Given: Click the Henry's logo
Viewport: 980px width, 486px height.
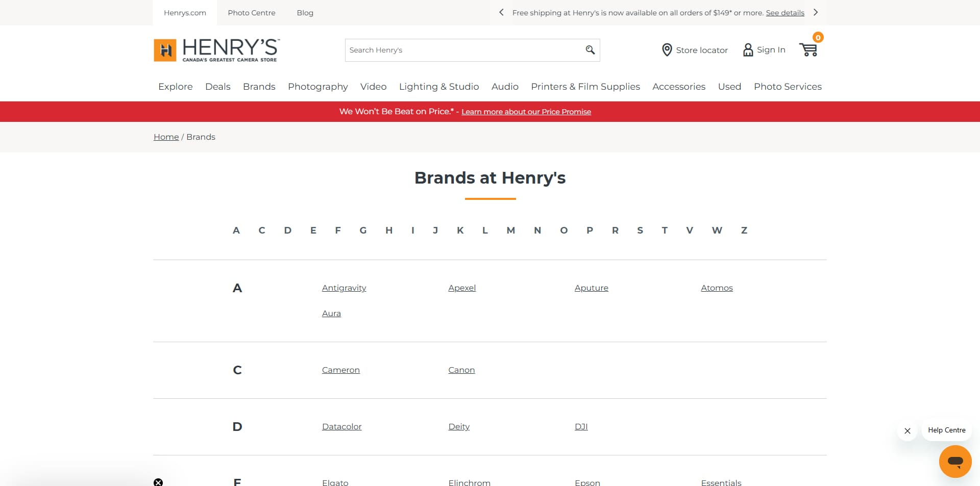Looking at the screenshot, I should pos(216,50).
